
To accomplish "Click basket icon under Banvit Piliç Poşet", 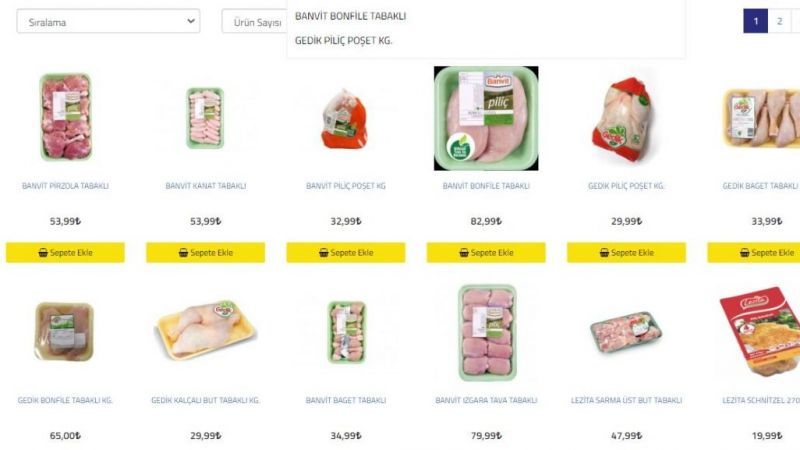I will [323, 253].
